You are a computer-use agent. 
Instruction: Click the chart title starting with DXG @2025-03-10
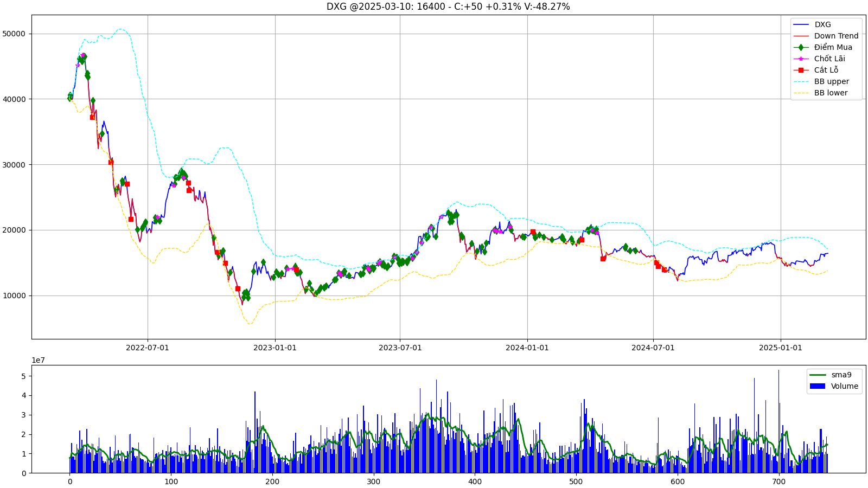[448, 7]
